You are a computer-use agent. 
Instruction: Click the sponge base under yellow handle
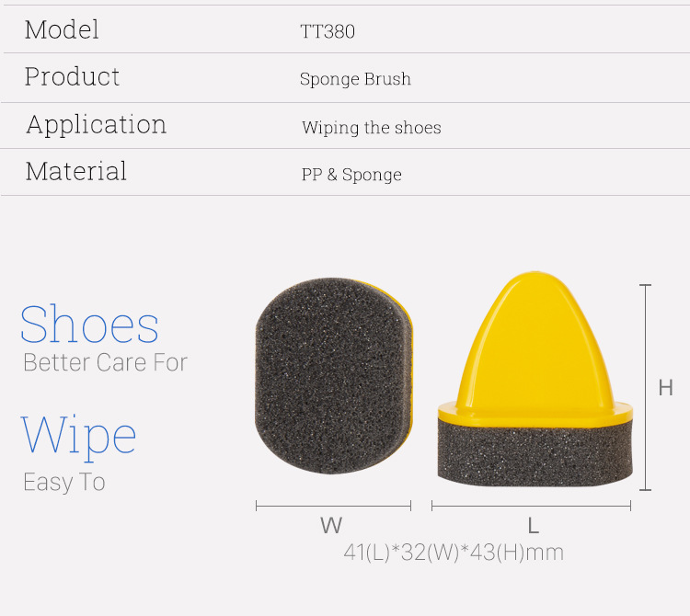tap(535, 453)
